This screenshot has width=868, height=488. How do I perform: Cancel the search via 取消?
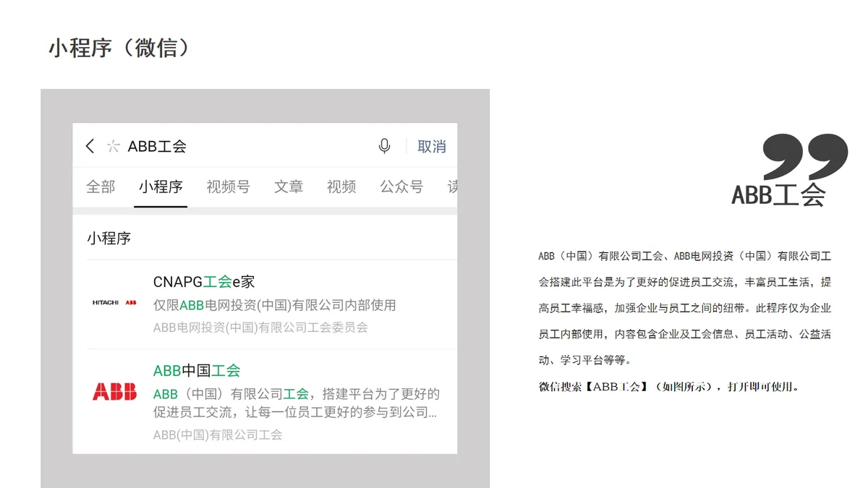(432, 147)
